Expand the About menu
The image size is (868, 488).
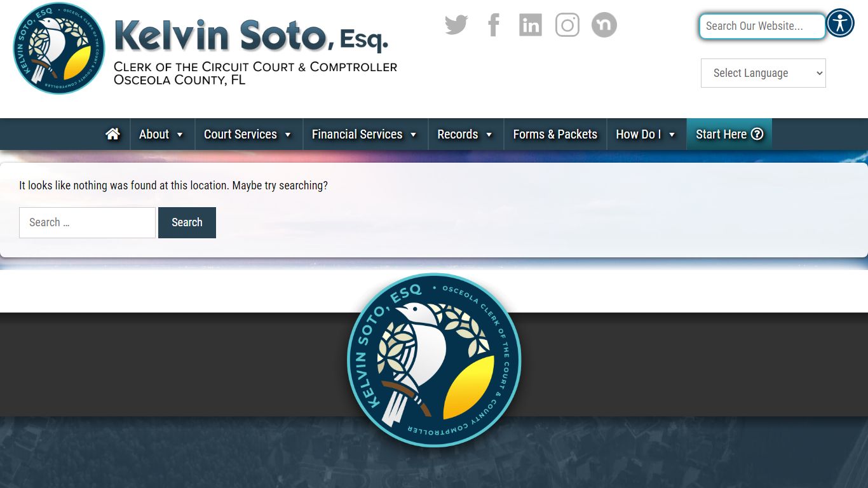[162, 134]
